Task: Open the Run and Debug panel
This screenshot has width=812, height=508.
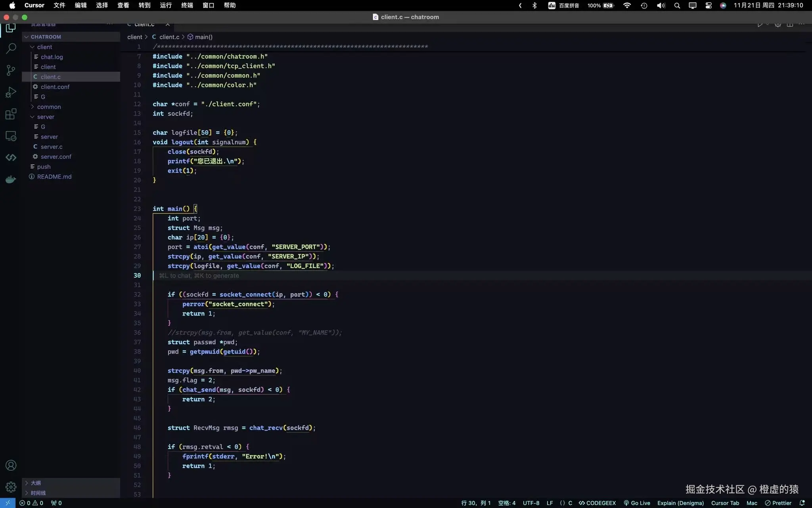Action: [11, 92]
